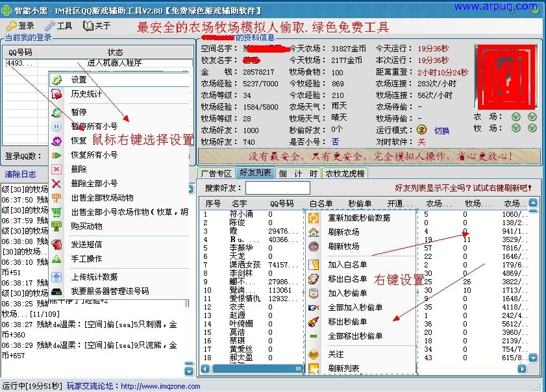This screenshot has width=546, height=392.
Task: Sort friend list by 名字 column header
Action: [x=239, y=203]
